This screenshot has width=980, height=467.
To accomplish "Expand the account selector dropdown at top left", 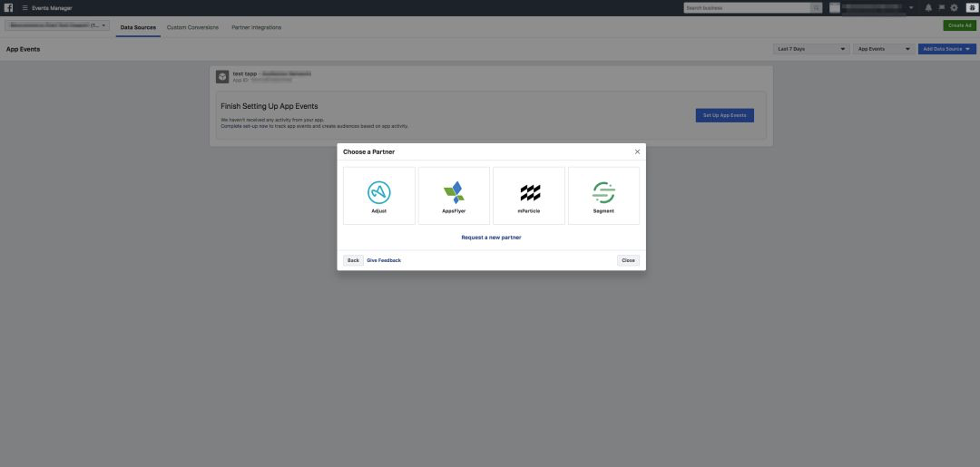I will tap(57, 25).
